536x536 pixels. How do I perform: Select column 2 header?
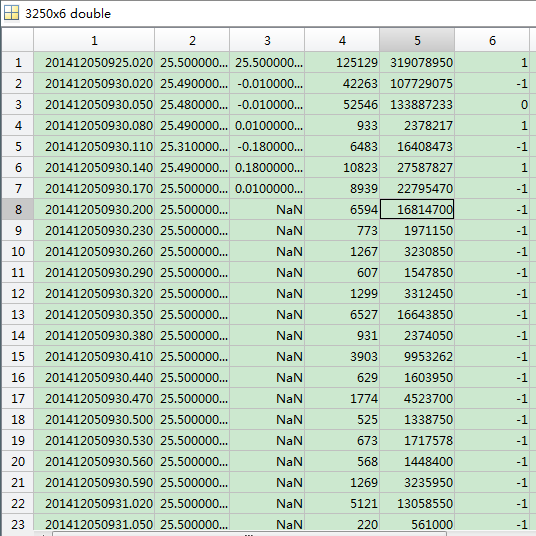[x=192, y=40]
